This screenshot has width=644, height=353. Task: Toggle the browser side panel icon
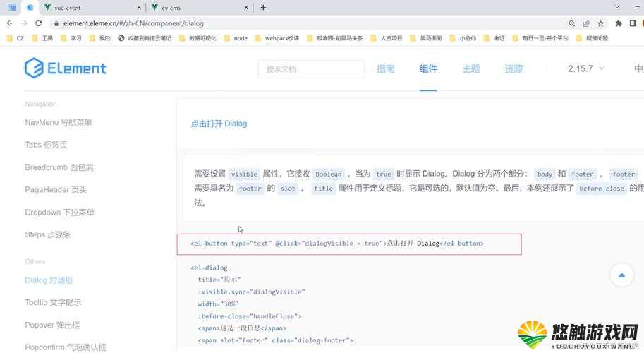(633, 23)
